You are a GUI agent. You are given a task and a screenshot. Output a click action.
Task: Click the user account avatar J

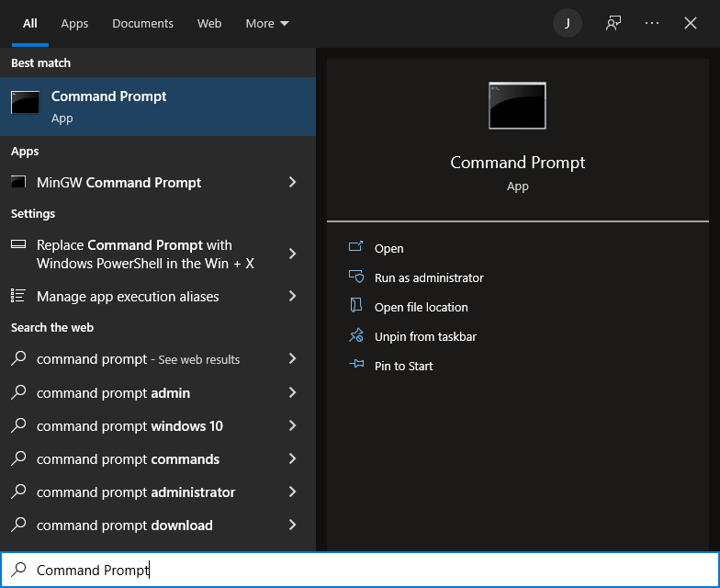coord(568,24)
